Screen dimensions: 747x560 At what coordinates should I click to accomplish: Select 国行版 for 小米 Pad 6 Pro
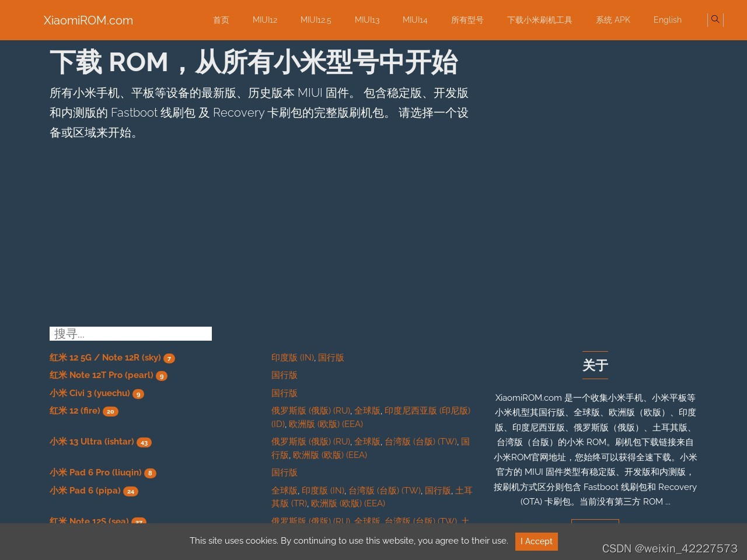click(284, 473)
